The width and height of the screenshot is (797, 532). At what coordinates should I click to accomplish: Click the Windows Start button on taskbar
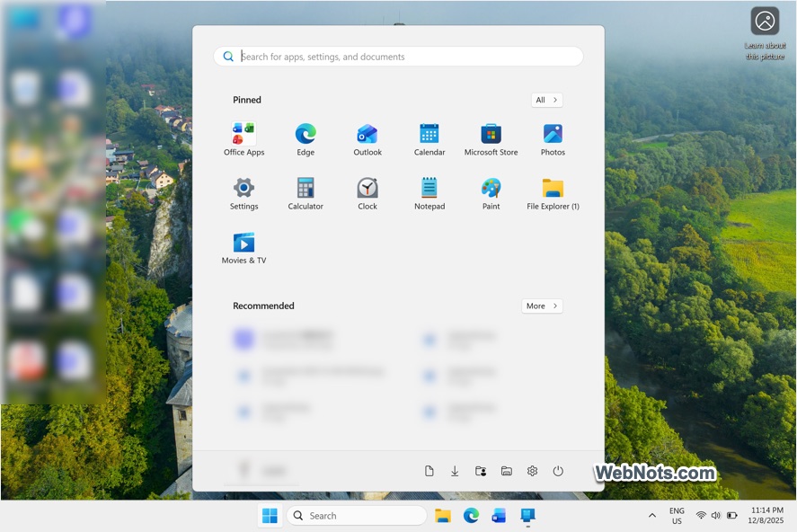(x=270, y=516)
